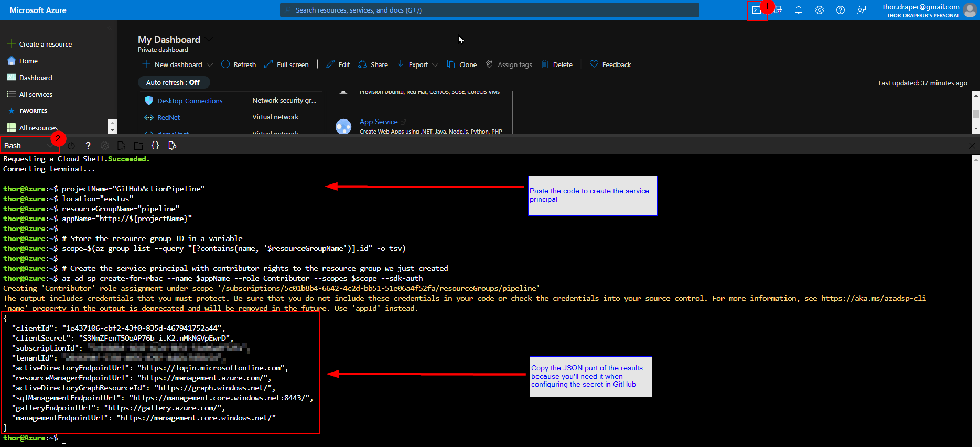The image size is (980, 447).
Task: Close the Cloud Shell pane
Action: pos(972,146)
